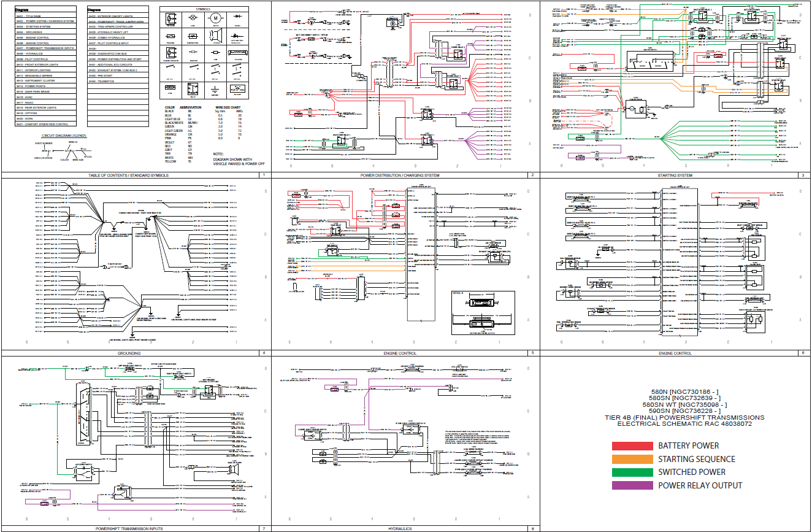Click the 'SH12 - WINDSHIELD WIPERS' contents row
The width and height of the screenshot is (812, 532).
click(45, 75)
